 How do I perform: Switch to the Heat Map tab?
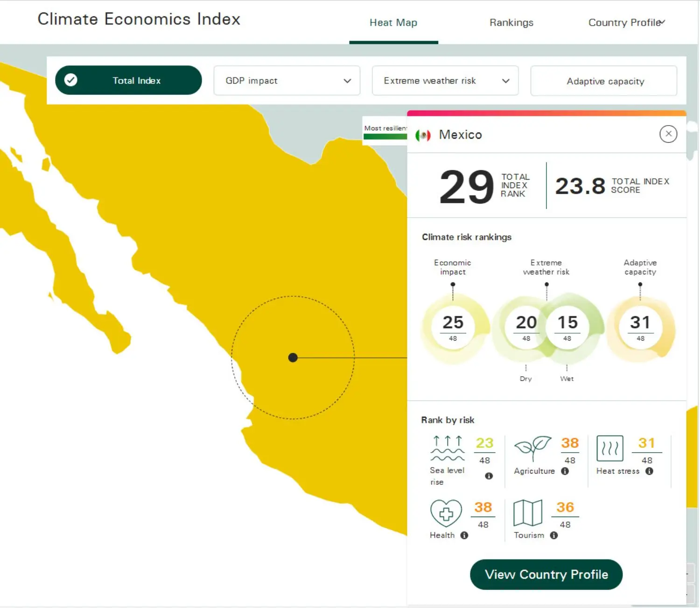coord(393,22)
